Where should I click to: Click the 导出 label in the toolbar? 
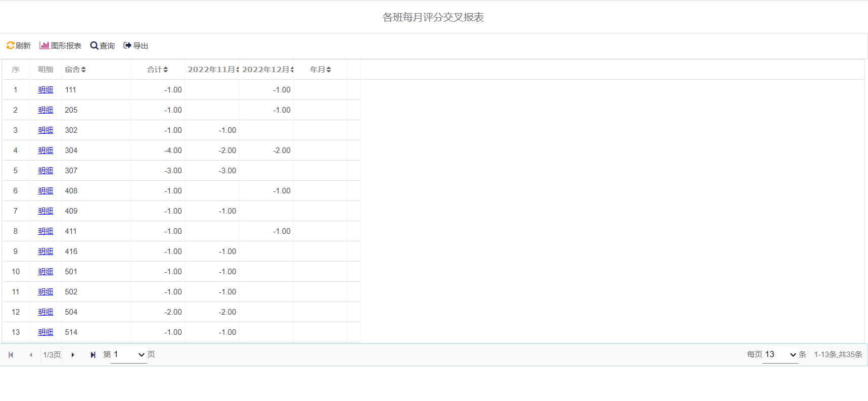coord(141,45)
